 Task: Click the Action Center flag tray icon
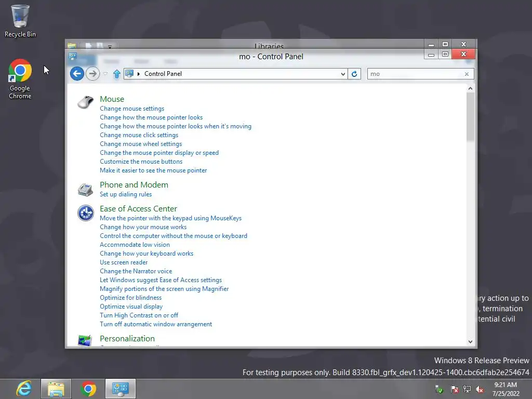pyautogui.click(x=455, y=389)
